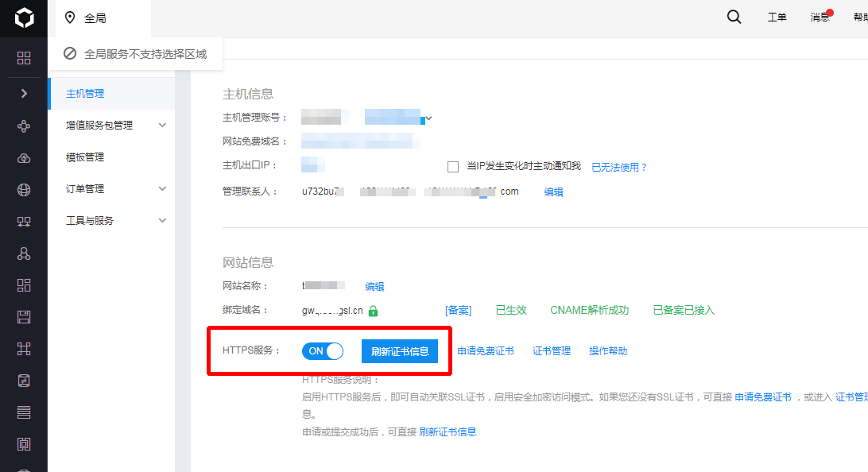Toggle the HTTPS服务 ON switch
Viewport: 868px width, 472px height.
(322, 351)
